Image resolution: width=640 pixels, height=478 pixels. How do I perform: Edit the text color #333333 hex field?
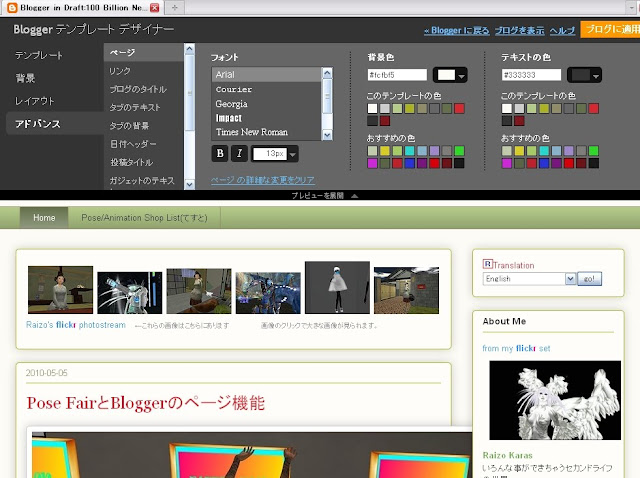pyautogui.click(x=531, y=75)
